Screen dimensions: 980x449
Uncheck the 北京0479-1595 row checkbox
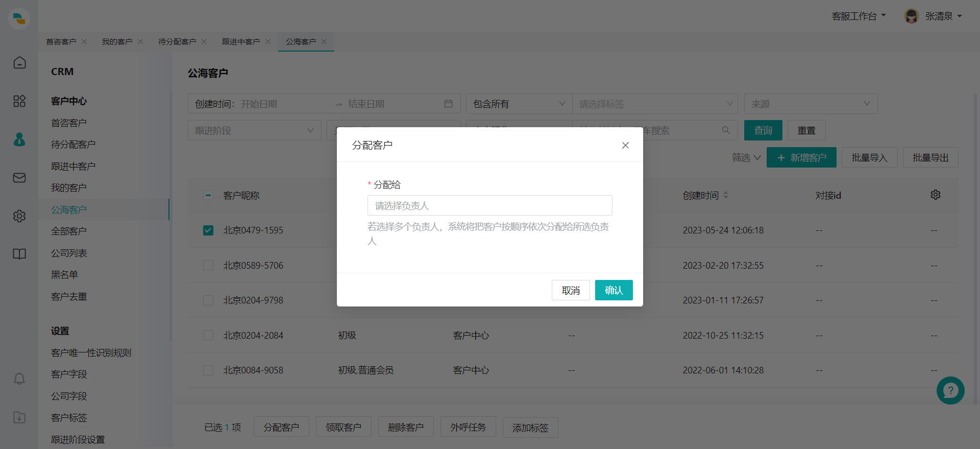(208, 230)
